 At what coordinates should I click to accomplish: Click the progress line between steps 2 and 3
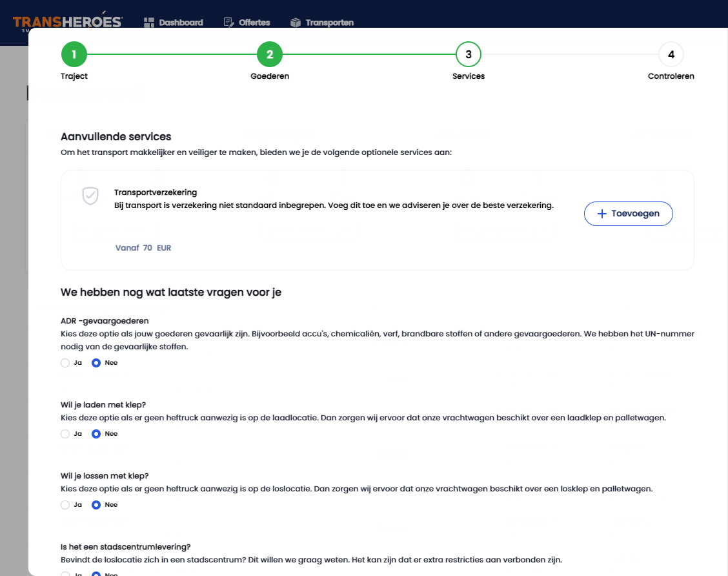369,55
